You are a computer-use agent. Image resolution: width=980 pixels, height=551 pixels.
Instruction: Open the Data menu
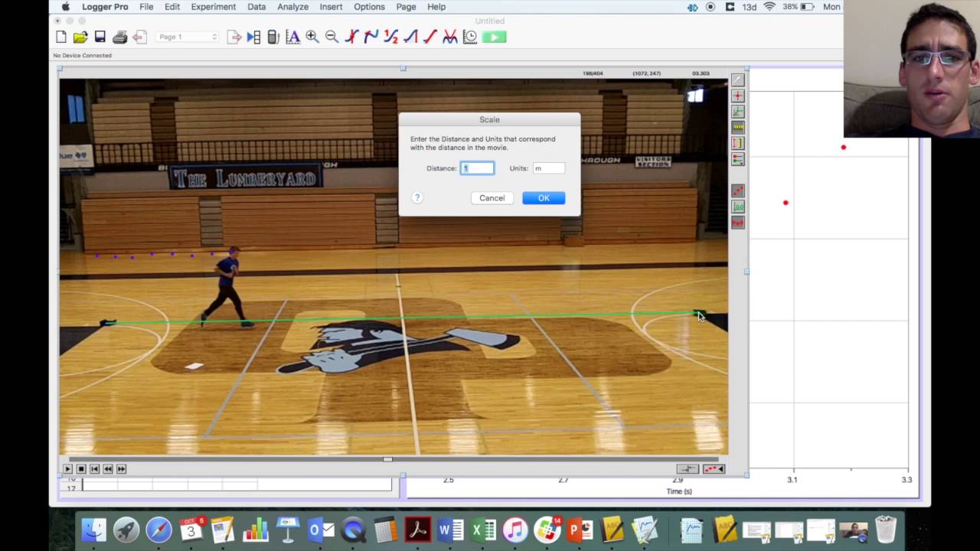point(256,7)
